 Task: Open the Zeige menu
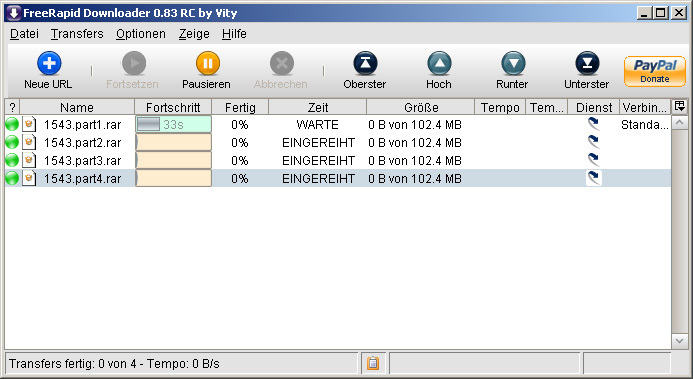194,34
